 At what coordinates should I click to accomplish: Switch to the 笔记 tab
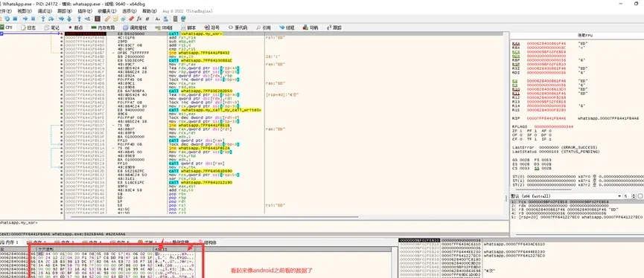51,28
